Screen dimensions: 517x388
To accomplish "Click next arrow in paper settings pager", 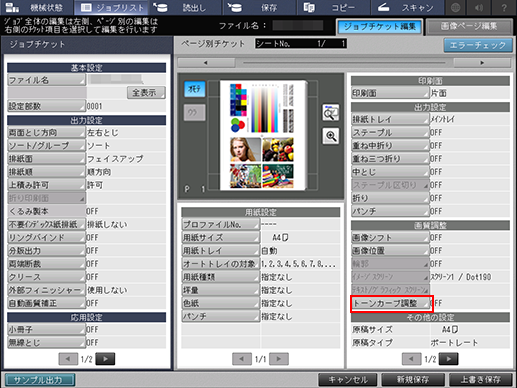I will pyautogui.click(x=279, y=359).
